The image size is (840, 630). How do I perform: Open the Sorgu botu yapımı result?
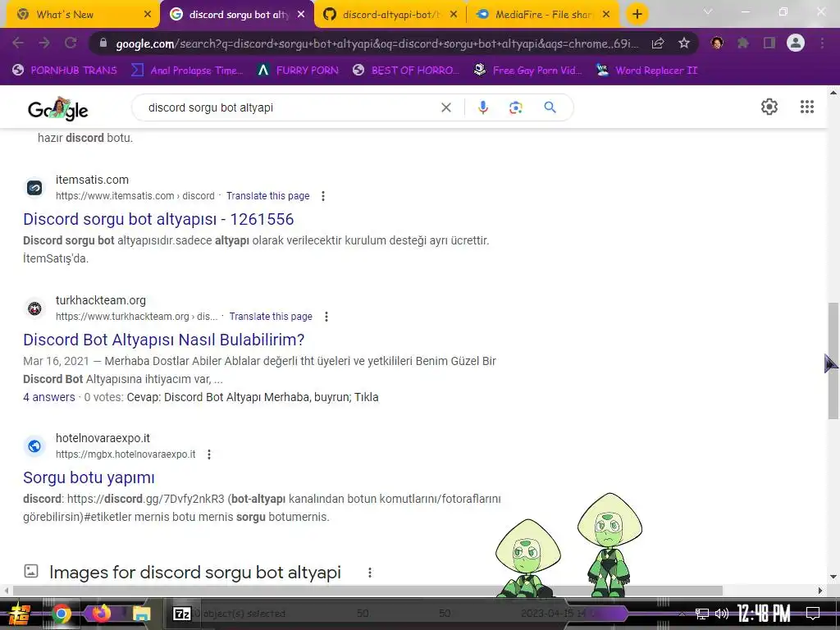coord(89,477)
